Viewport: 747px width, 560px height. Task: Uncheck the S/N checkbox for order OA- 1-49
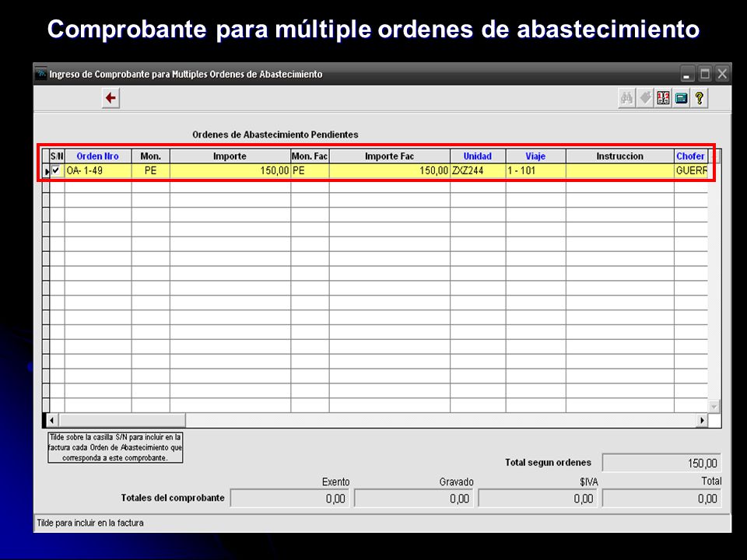[56, 170]
